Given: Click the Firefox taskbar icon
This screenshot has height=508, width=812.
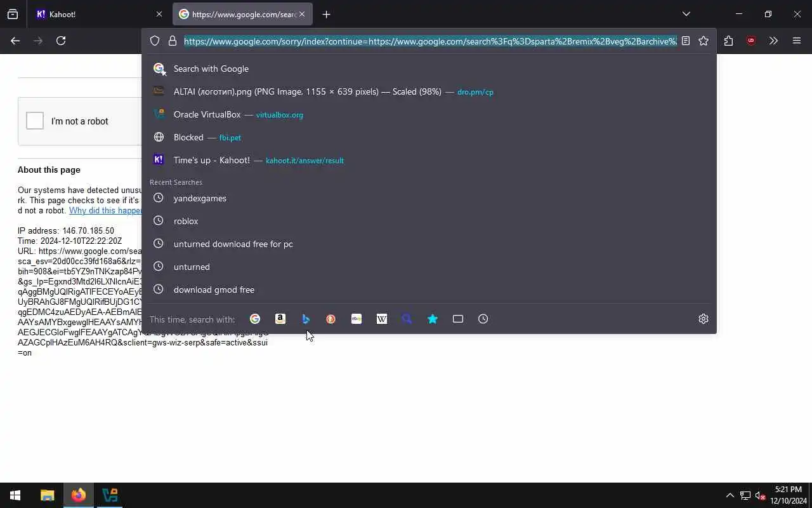Looking at the screenshot, I should coord(79,495).
